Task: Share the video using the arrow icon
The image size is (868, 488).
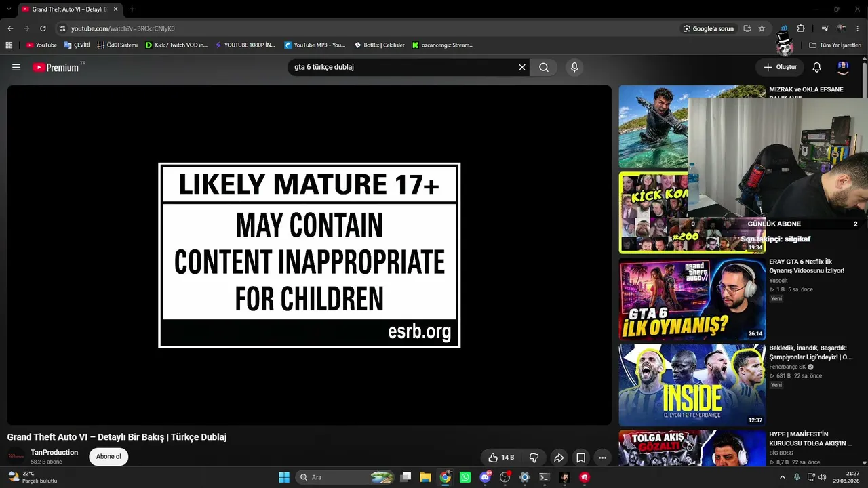Action: click(559, 457)
